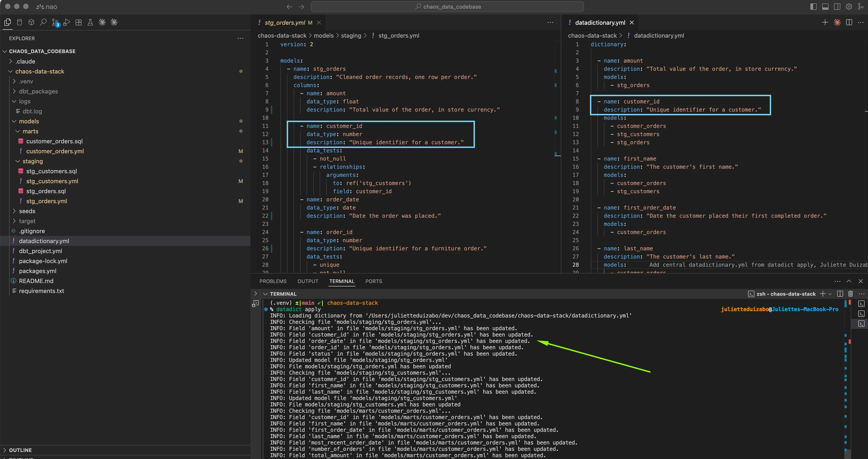The width and height of the screenshot is (868, 459).
Task: Open more actions for stg_orders.yml editor group
Action: (550, 22)
